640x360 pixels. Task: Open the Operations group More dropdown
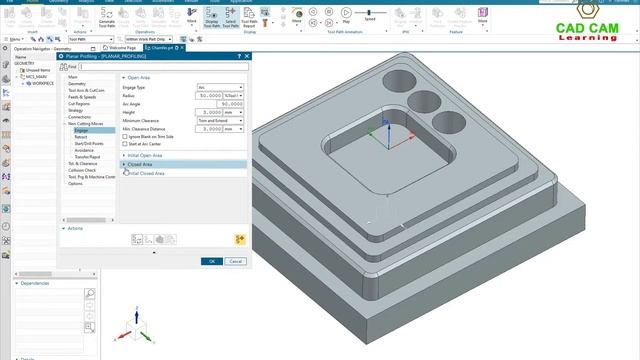click(191, 16)
